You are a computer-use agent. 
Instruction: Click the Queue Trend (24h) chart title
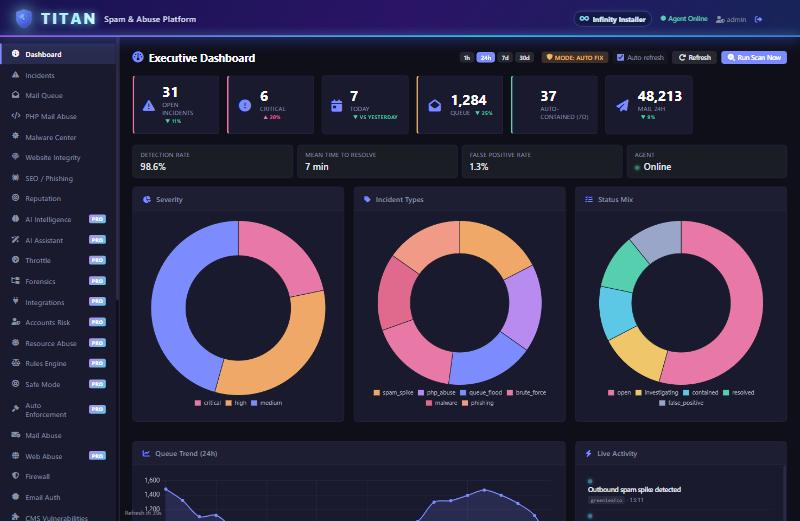click(x=186, y=453)
